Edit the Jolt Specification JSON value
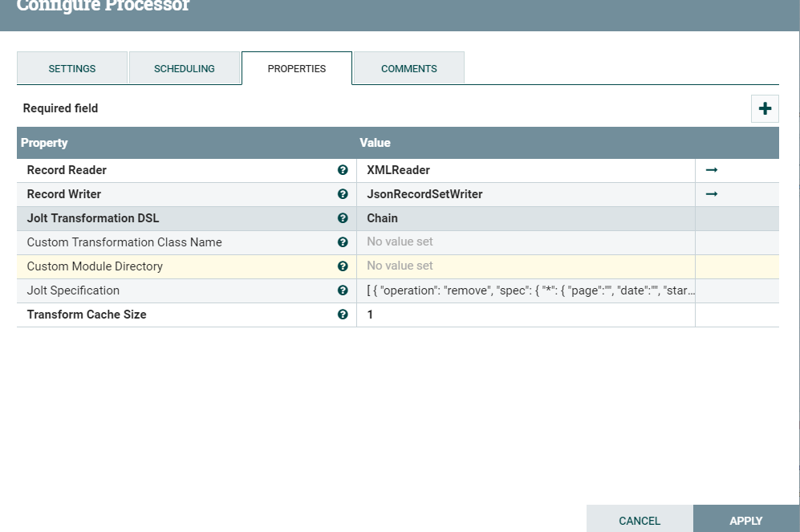Viewport: 800px width, 532px height. pyautogui.click(x=526, y=290)
